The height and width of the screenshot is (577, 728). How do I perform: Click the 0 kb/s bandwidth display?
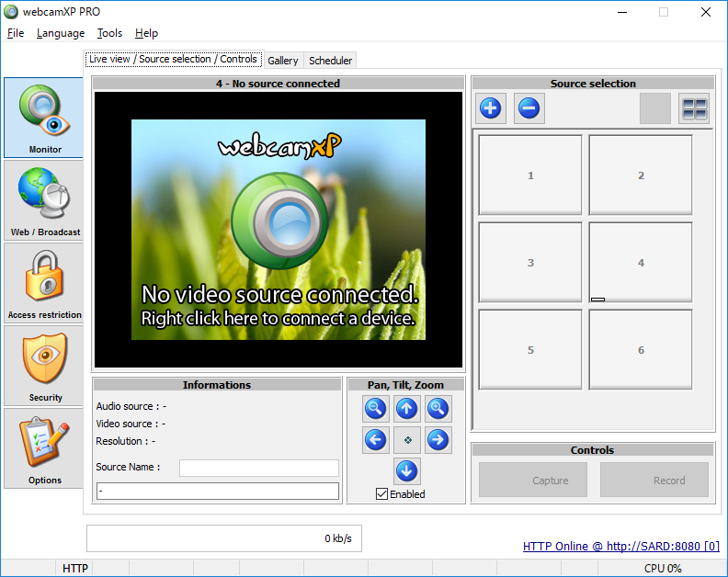pos(223,538)
